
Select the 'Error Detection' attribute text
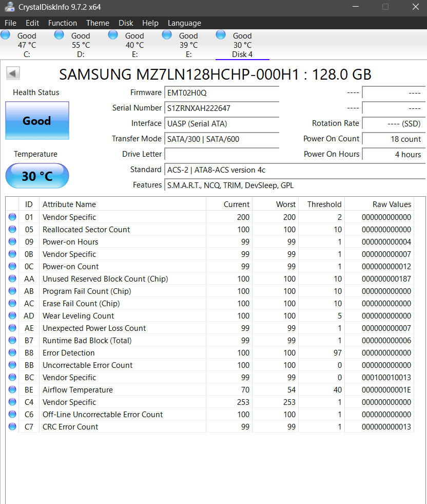[x=69, y=353]
